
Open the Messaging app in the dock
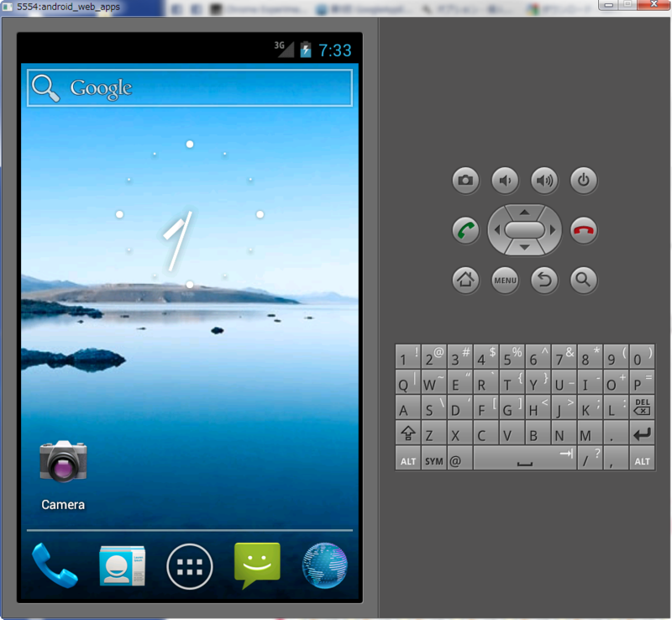257,565
